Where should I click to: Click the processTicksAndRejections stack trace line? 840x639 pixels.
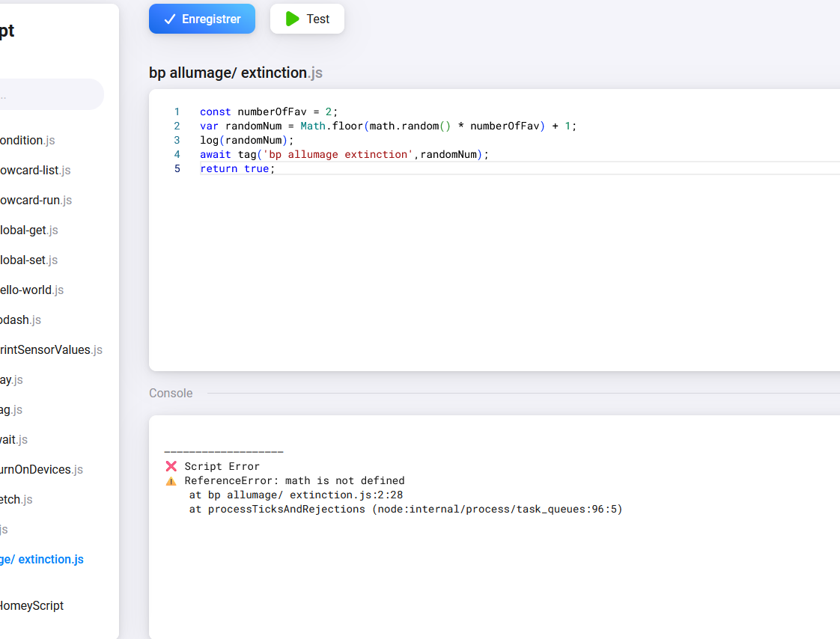tap(406, 510)
